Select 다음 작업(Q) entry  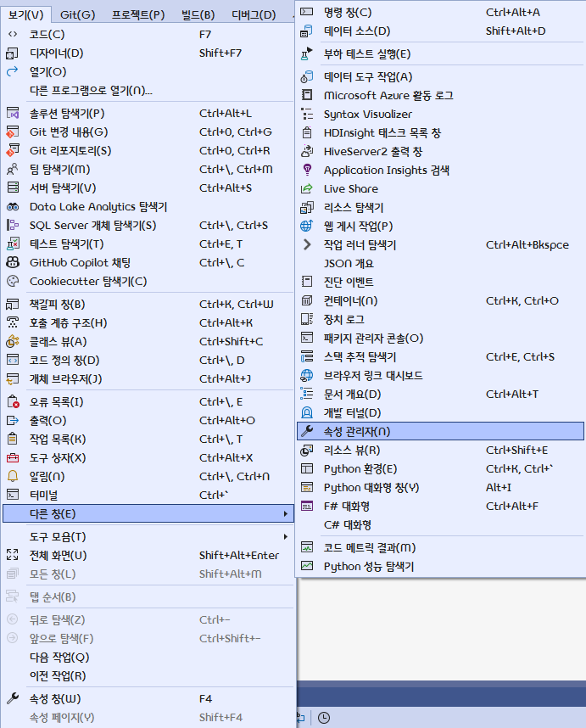pos(148,658)
